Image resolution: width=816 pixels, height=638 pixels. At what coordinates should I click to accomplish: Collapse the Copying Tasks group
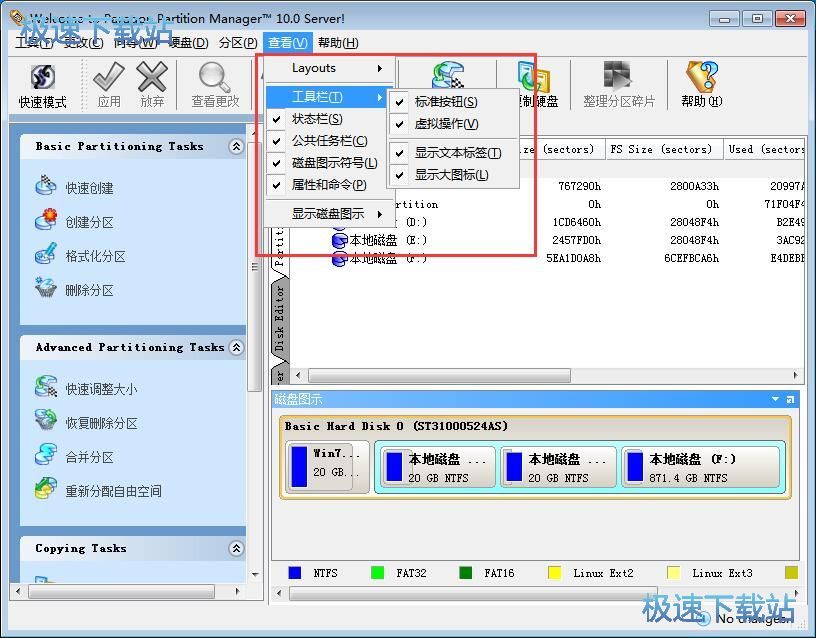(236, 548)
